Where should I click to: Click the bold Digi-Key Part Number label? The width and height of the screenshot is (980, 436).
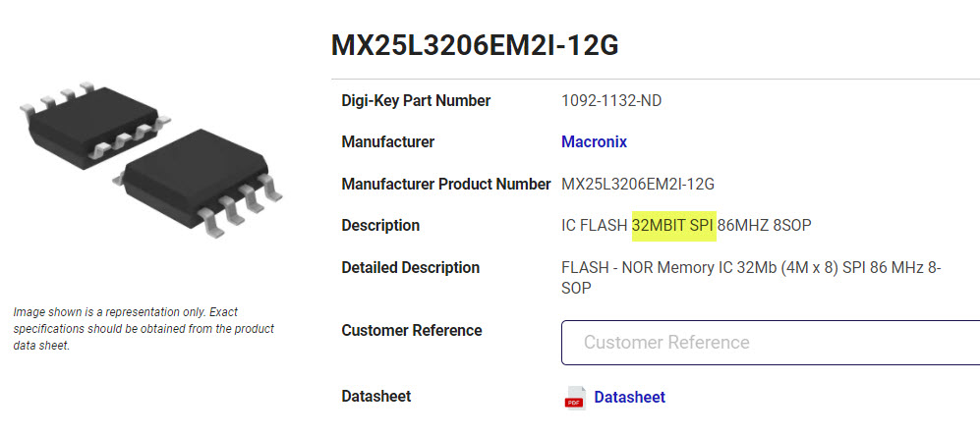[x=416, y=100]
